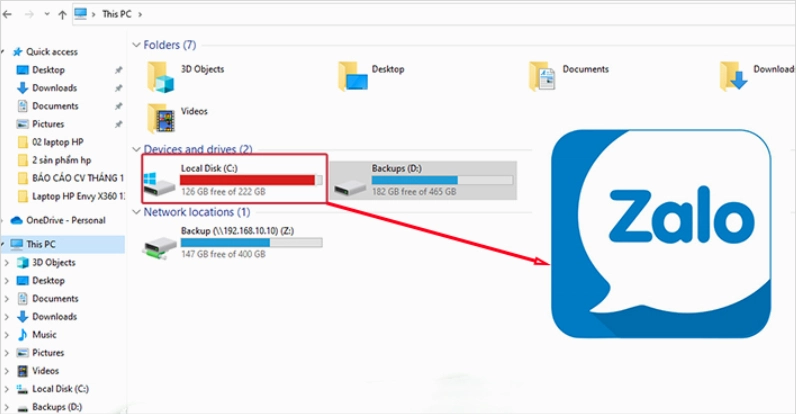796x414 pixels.
Task: Expand the Music node in sidebar
Action: pyautogui.click(x=9, y=335)
